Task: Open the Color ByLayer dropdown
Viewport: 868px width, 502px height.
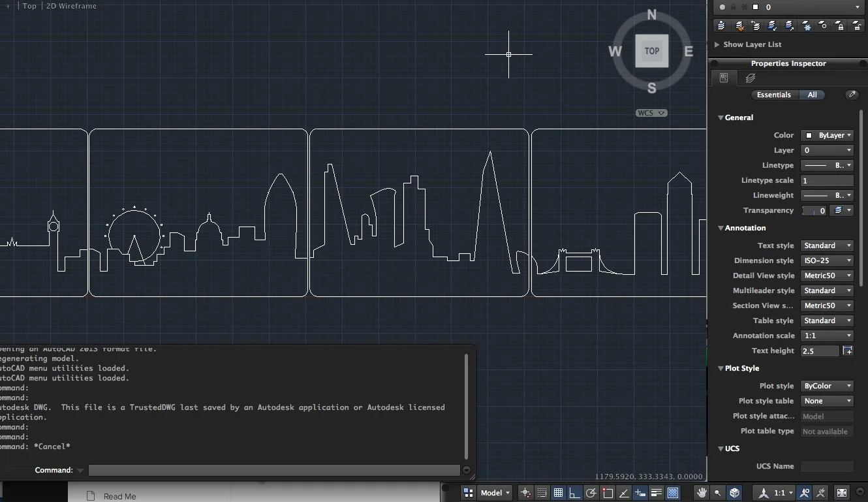Action: click(x=827, y=135)
